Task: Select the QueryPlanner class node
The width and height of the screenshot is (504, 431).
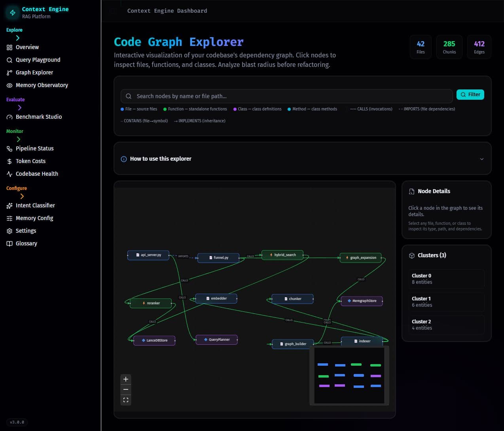Action: coord(216,340)
